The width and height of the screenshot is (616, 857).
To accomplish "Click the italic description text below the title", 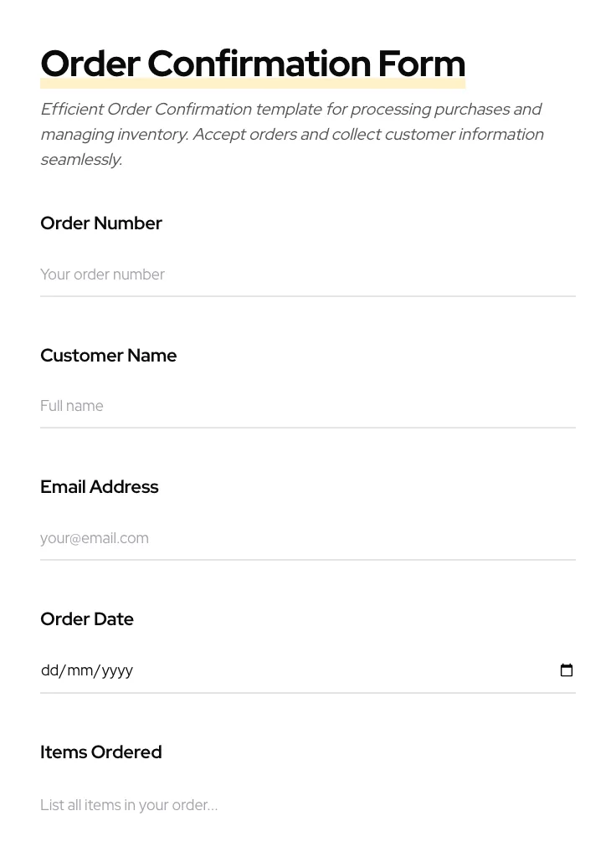I will point(292,134).
